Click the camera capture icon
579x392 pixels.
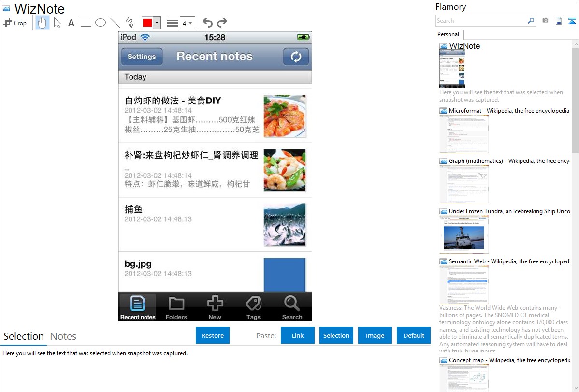click(545, 21)
